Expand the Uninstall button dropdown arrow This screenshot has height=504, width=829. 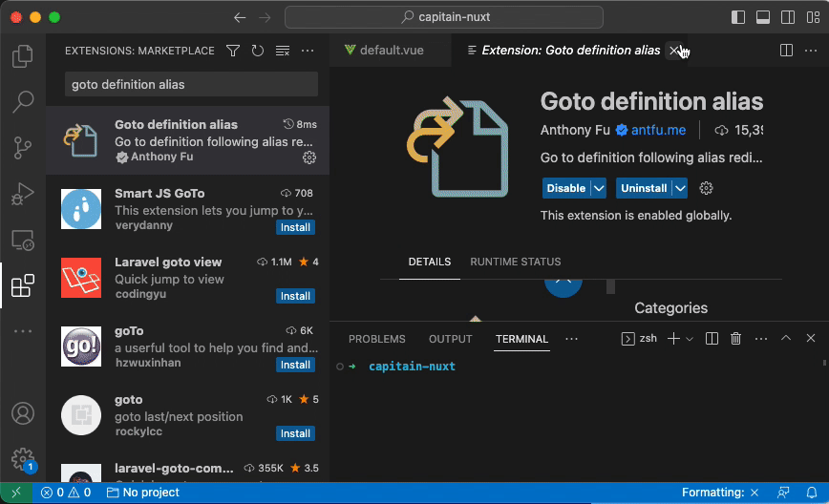click(680, 188)
